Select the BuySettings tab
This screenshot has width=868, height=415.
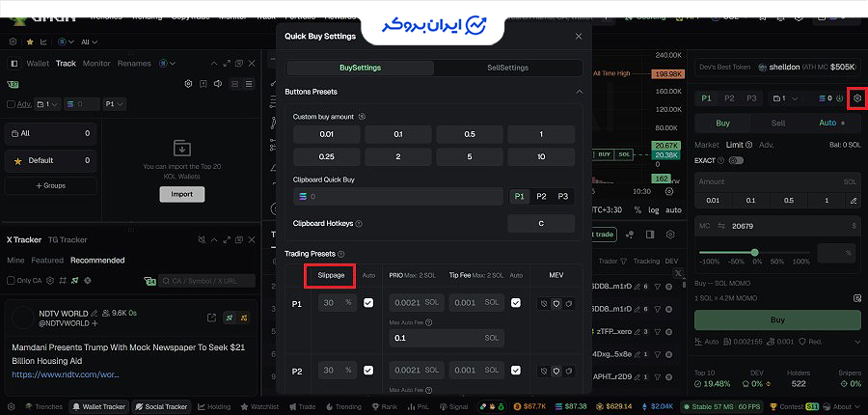pyautogui.click(x=361, y=68)
